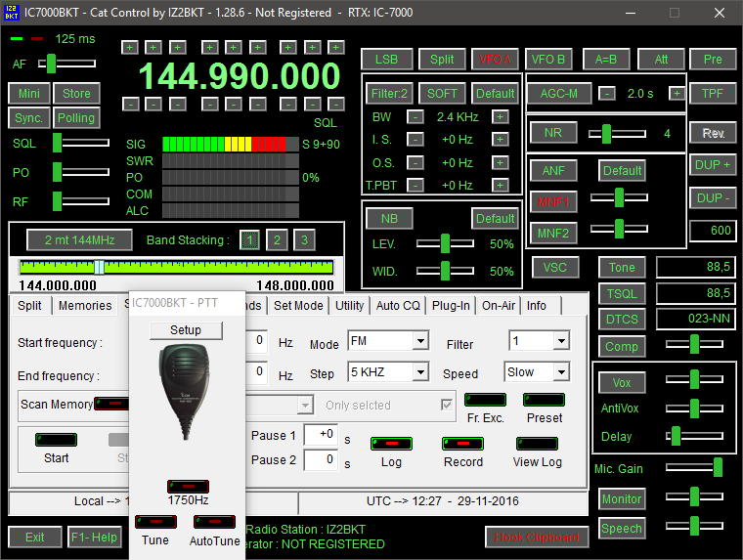
Task: Click the DTCS code field 023-NN
Action: (696, 319)
